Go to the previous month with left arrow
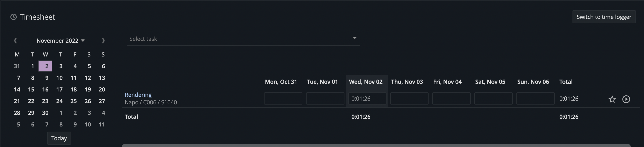This screenshot has height=147, width=644. [x=16, y=40]
